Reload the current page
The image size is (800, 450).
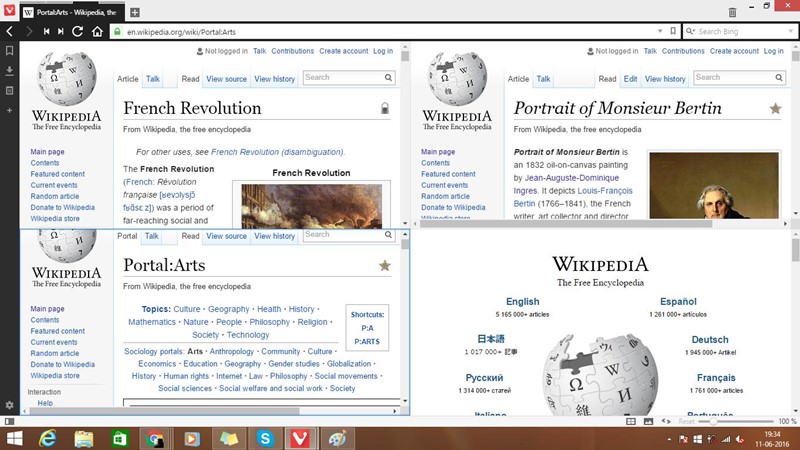(78, 32)
